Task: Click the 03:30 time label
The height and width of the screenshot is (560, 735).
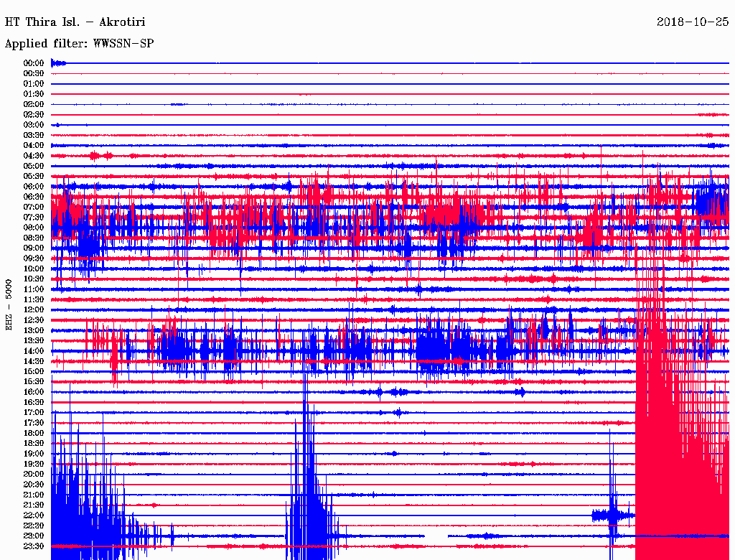Action: click(34, 135)
